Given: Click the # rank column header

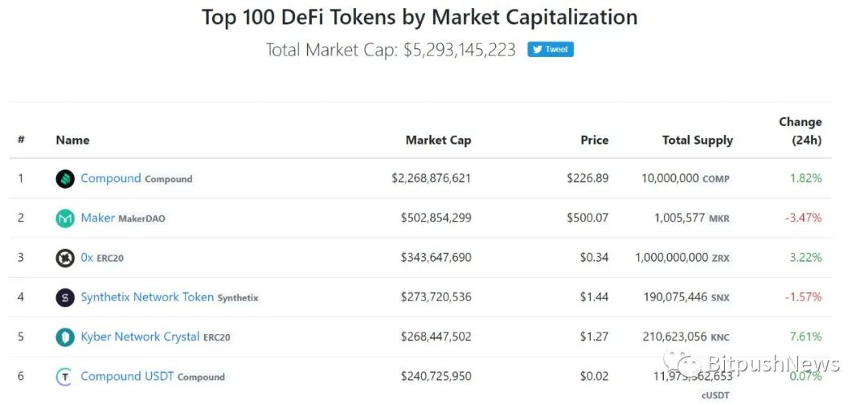Looking at the screenshot, I should (x=21, y=140).
